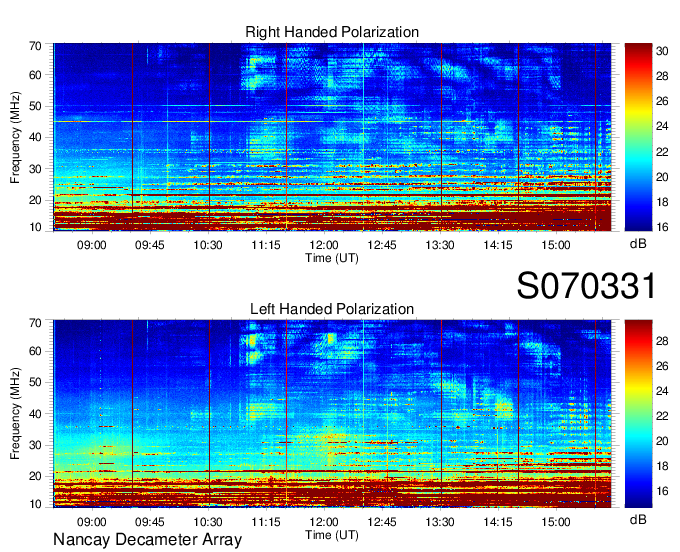Click the 18 dB label on left-handed colorbar
The width and height of the screenshot is (680, 552).
[x=662, y=466]
